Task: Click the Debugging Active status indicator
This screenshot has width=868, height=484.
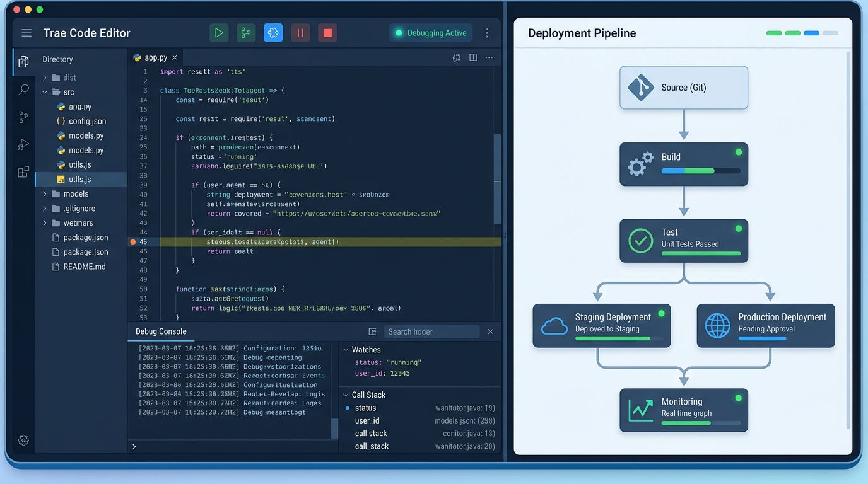Action: (x=430, y=32)
